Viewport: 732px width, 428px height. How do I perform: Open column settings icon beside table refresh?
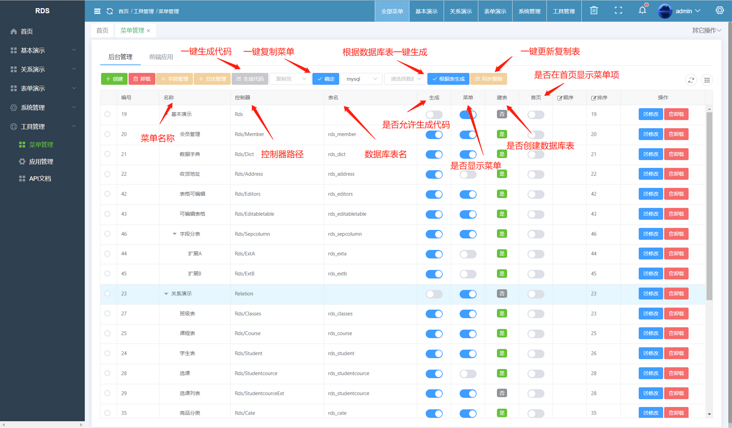tap(706, 80)
